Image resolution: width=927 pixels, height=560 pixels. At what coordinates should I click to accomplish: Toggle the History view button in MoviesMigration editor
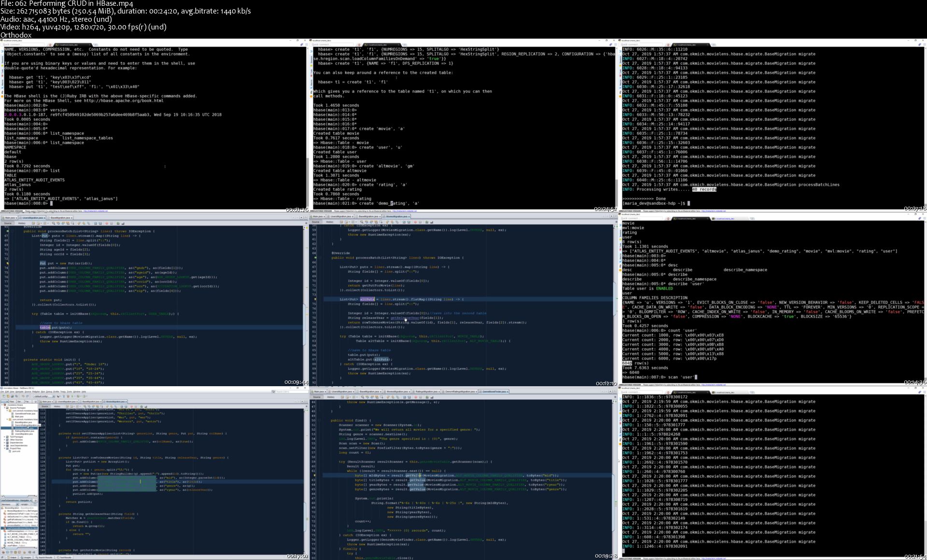(57, 406)
